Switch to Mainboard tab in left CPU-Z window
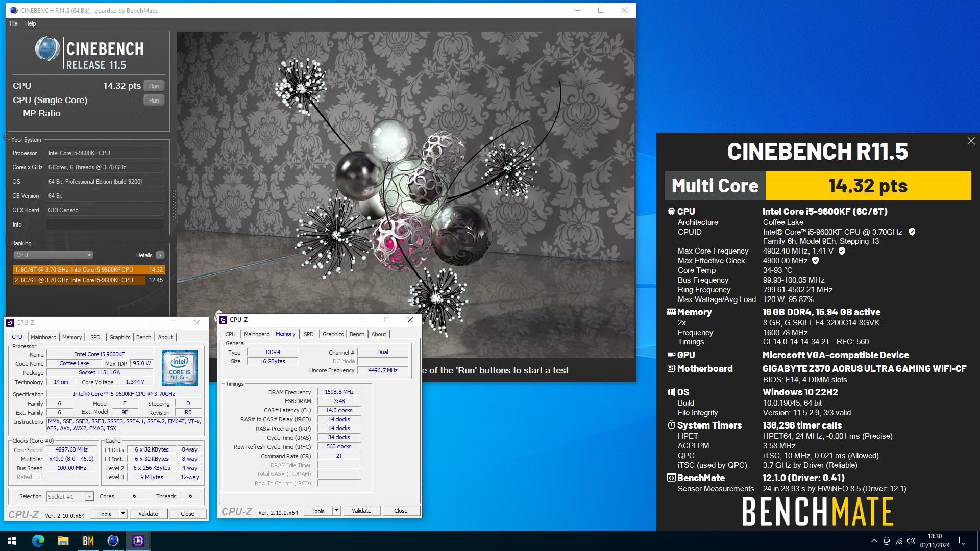 [43, 337]
